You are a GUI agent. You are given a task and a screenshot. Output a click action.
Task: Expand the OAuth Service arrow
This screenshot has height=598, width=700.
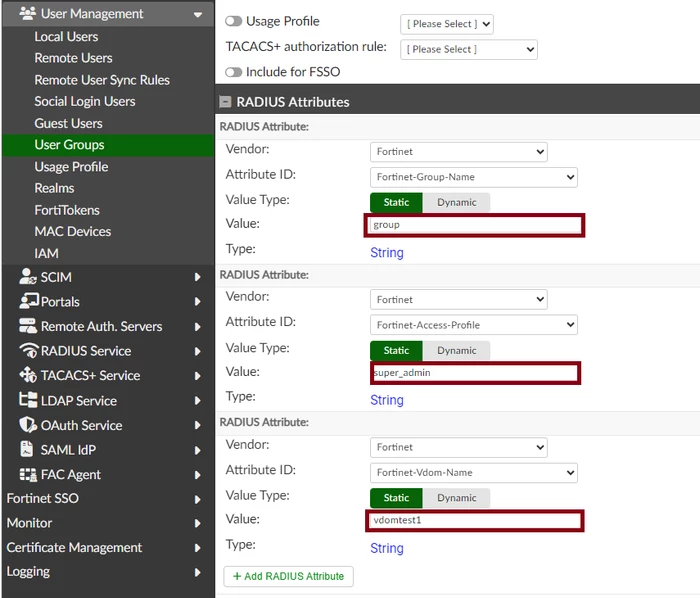(x=197, y=425)
